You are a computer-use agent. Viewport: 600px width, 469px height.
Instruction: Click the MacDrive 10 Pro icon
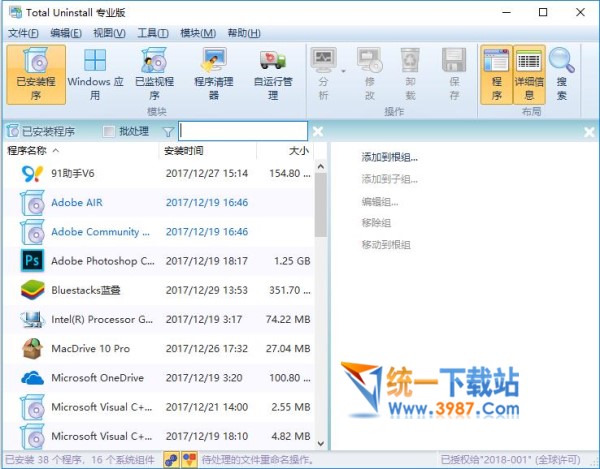coord(32,348)
